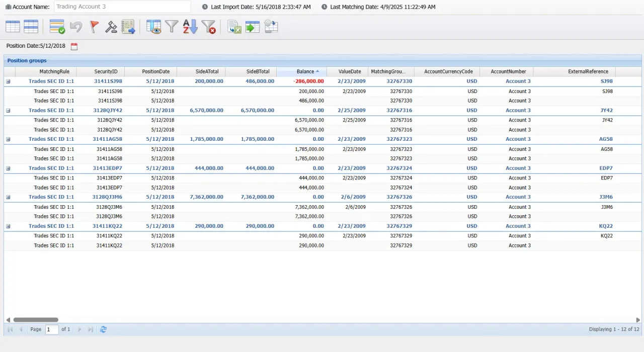Sort by the SecurityID column header

pyautogui.click(x=101, y=71)
